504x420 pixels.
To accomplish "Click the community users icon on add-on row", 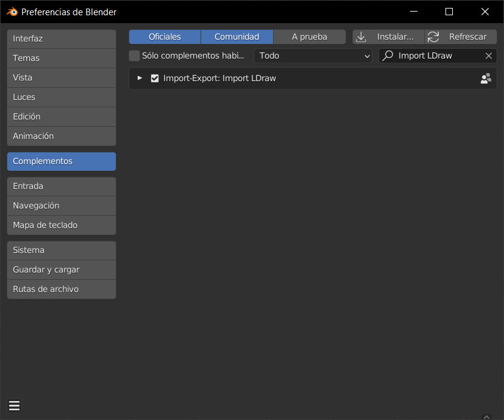I will 486,78.
